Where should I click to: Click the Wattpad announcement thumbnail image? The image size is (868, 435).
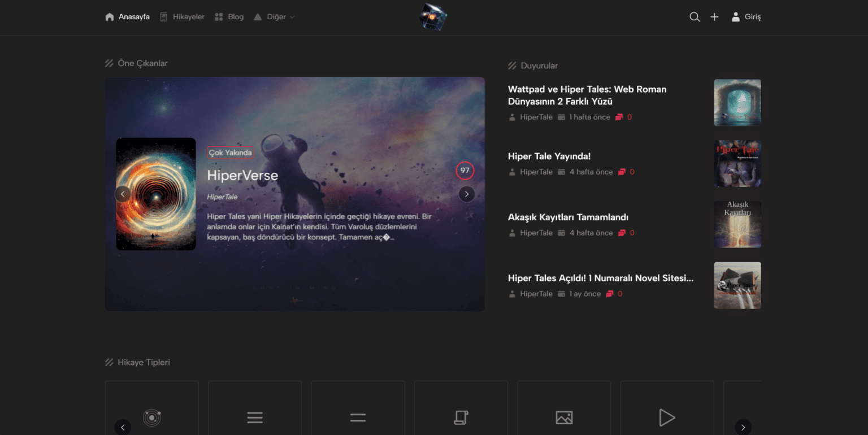click(737, 102)
